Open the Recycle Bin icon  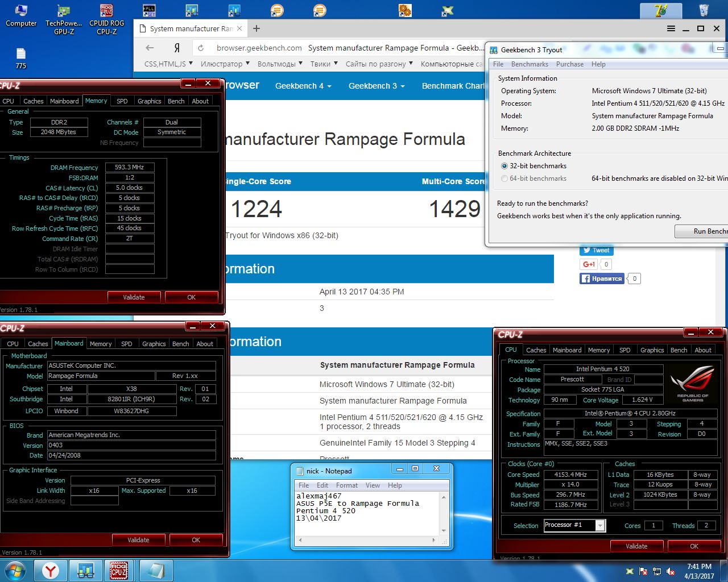point(704,10)
